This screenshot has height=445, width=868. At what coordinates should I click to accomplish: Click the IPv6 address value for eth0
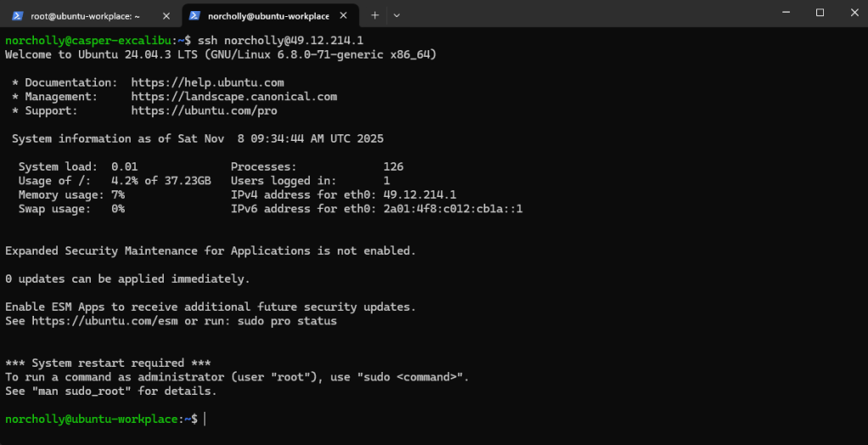453,209
